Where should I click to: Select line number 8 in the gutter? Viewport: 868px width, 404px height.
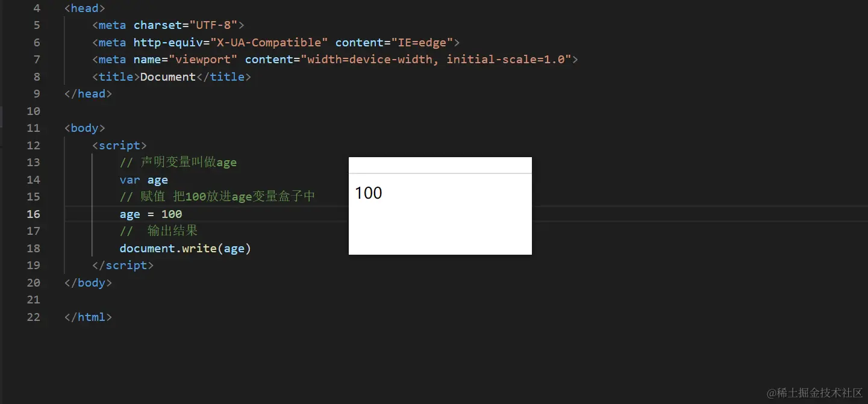pos(37,76)
